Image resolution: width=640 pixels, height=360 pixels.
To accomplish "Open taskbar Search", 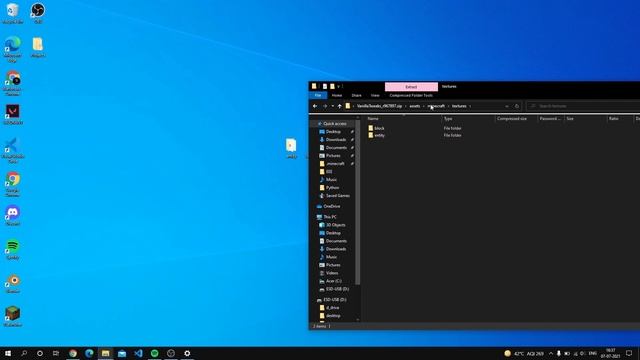I will click(24, 353).
